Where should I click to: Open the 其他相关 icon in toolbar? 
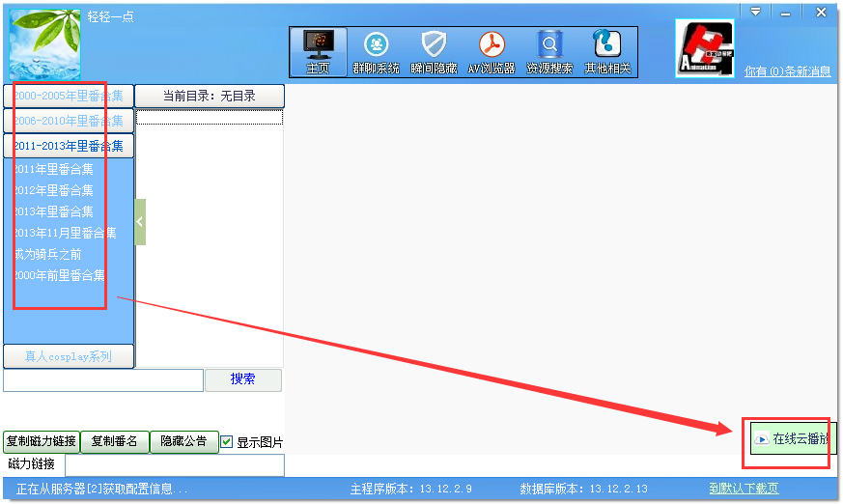607,52
